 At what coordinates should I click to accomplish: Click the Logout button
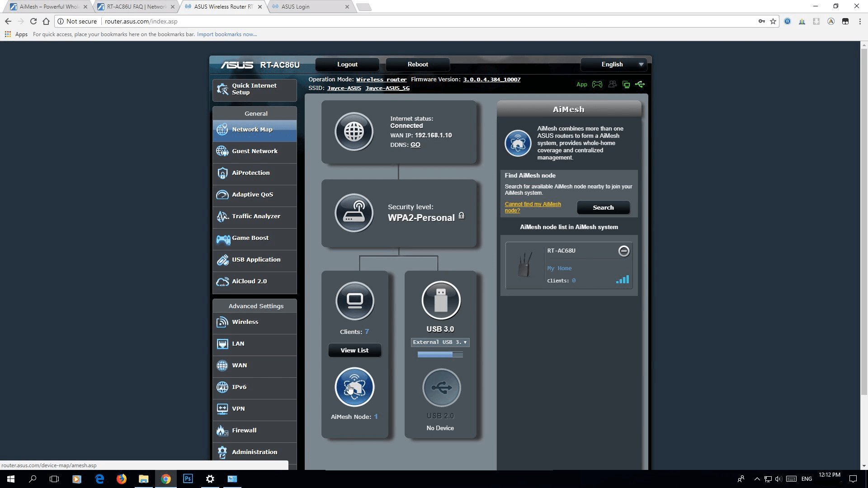[x=347, y=65]
